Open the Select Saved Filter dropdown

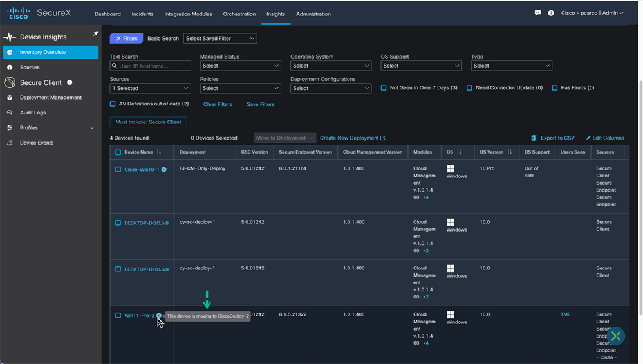(x=220, y=38)
